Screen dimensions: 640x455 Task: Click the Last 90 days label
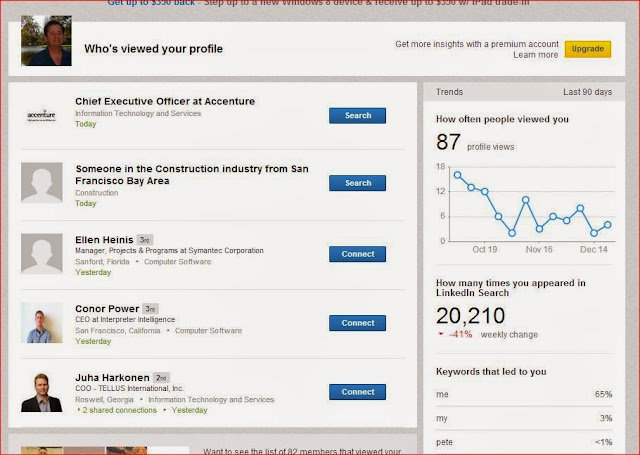pyautogui.click(x=587, y=92)
